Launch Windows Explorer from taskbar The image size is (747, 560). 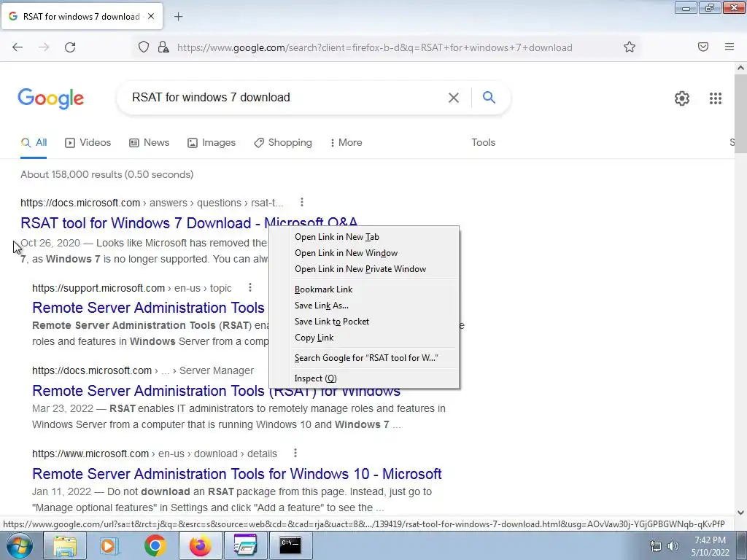click(65, 545)
